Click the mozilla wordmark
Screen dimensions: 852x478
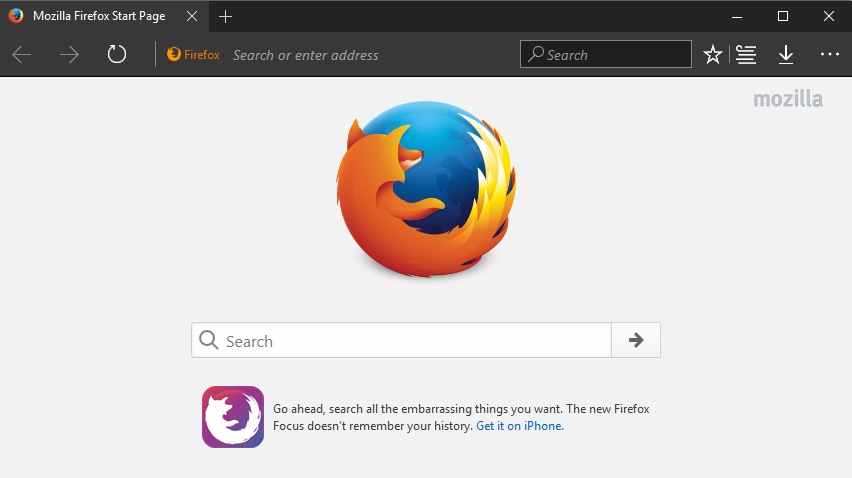[x=788, y=99]
